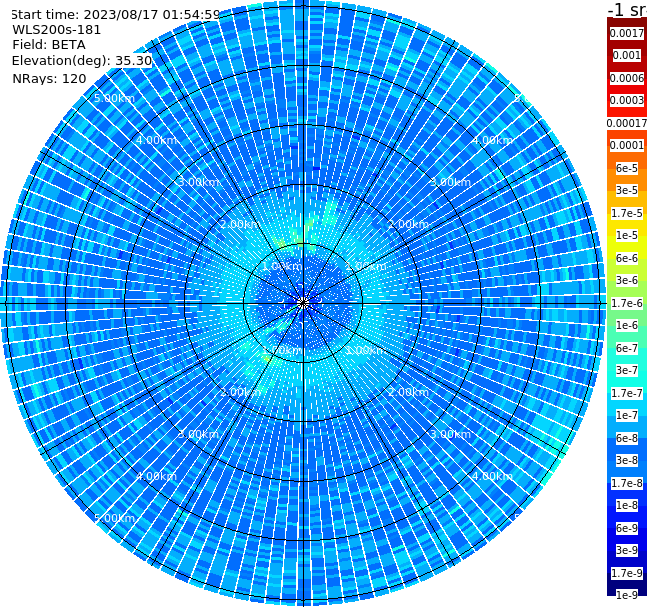The width and height of the screenshot is (647, 607).
Task: Select the 6e-6 colorbar tick label
Action: pyautogui.click(x=627, y=258)
